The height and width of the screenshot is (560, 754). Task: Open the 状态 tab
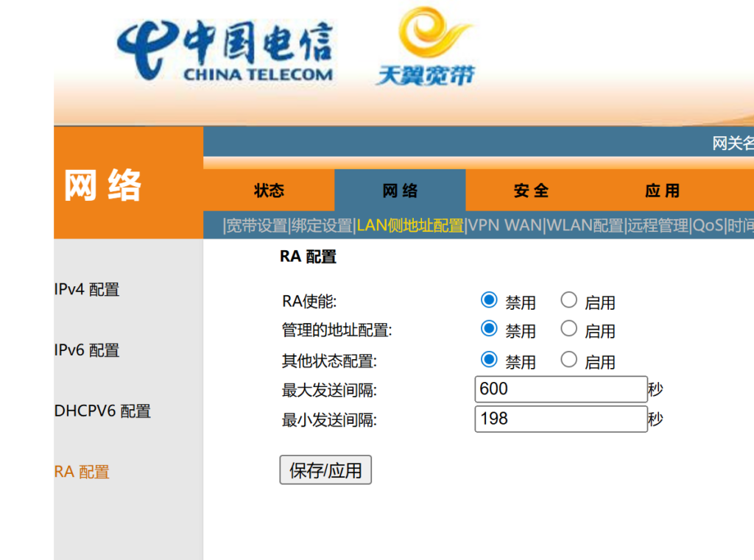pyautogui.click(x=269, y=191)
